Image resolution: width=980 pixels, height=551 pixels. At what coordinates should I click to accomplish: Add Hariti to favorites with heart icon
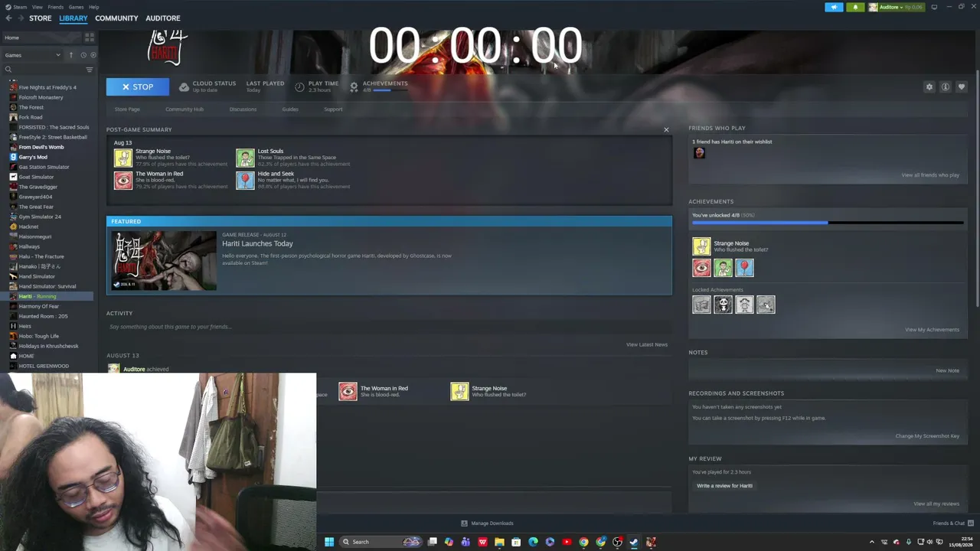tap(962, 87)
